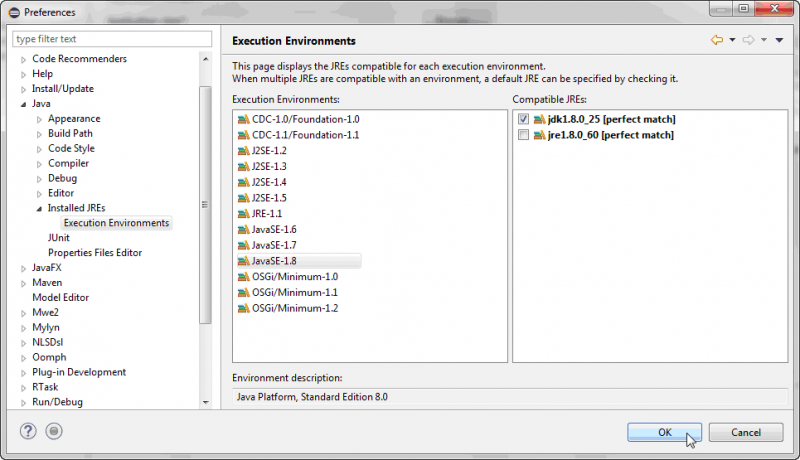Screen dimensions: 800x460
Task: Open Properties Files Editor preferences
Action: [95, 252]
